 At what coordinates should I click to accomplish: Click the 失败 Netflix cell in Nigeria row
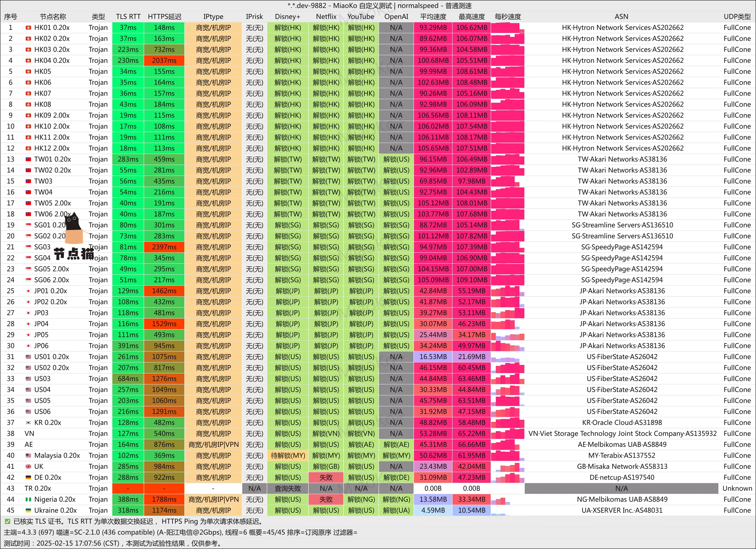[x=326, y=500]
